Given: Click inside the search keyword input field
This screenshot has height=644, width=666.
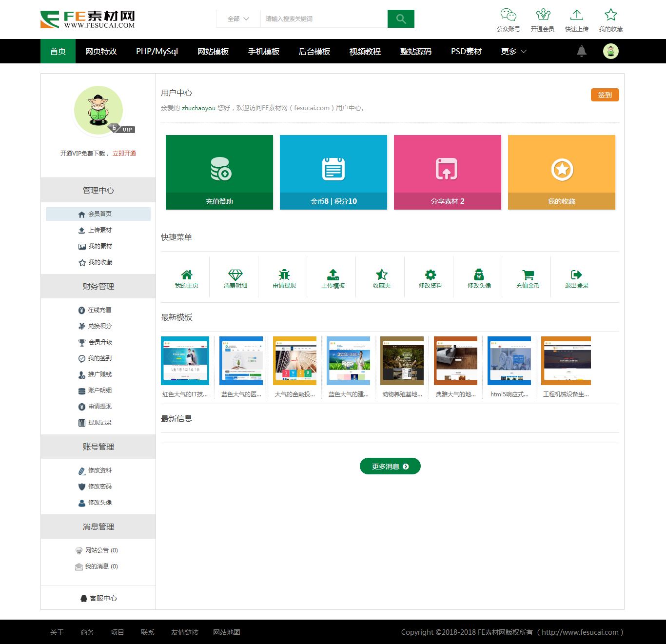Looking at the screenshot, I should [x=324, y=19].
